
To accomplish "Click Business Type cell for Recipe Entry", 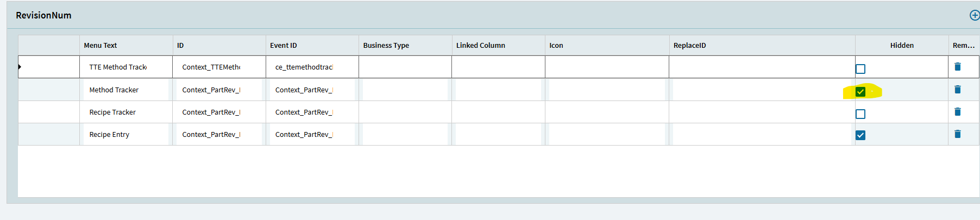I will coord(405,135).
